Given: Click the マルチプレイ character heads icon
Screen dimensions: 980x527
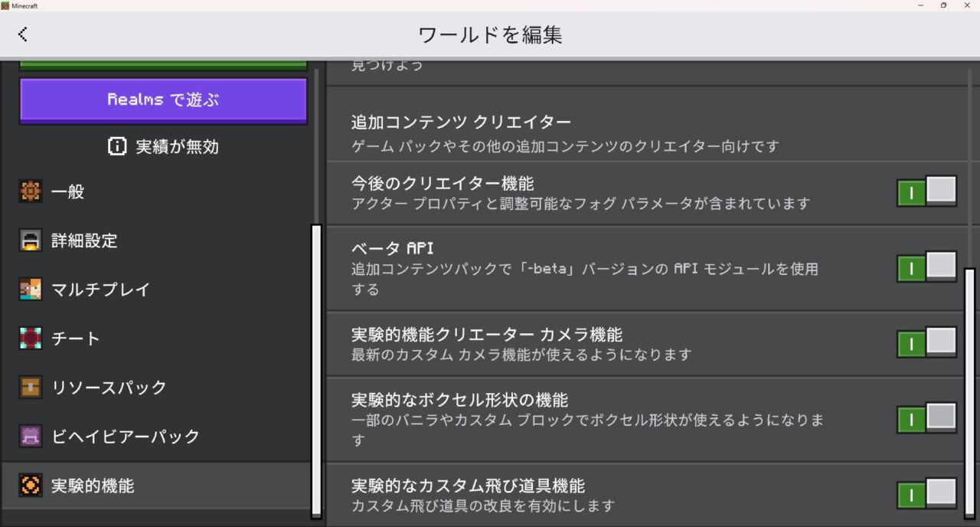Looking at the screenshot, I should (x=31, y=290).
